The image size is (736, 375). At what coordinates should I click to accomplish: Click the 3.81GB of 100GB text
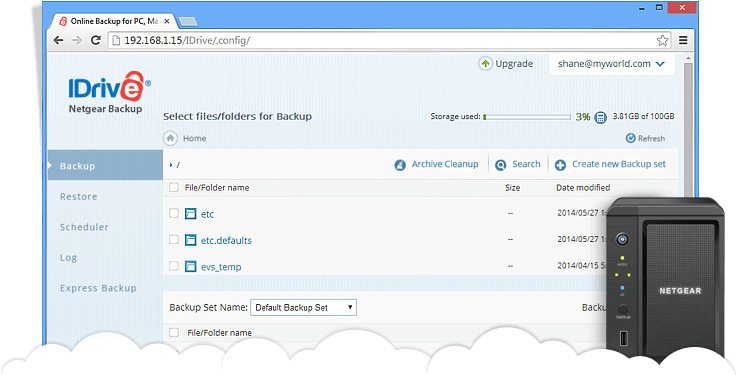pyautogui.click(x=644, y=116)
